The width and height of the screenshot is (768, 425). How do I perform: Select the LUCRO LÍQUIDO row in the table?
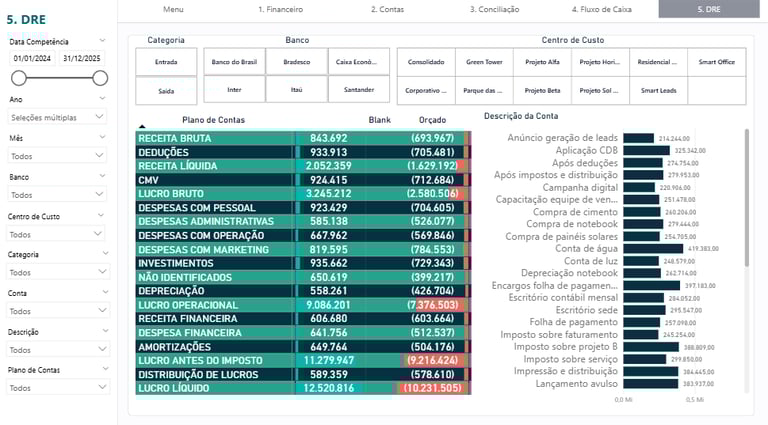pos(215,388)
